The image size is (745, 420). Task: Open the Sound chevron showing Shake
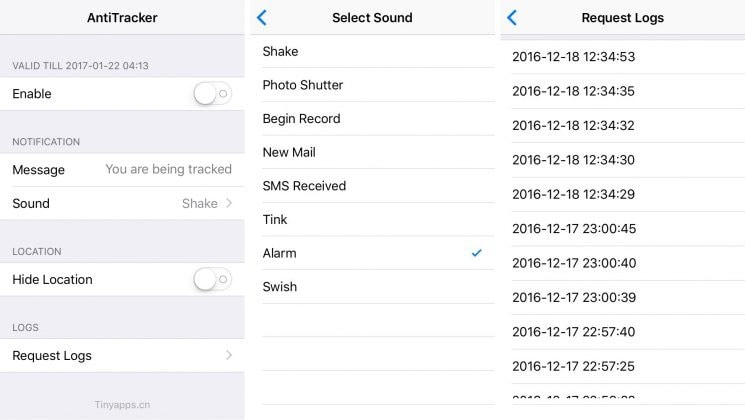pyautogui.click(x=229, y=203)
